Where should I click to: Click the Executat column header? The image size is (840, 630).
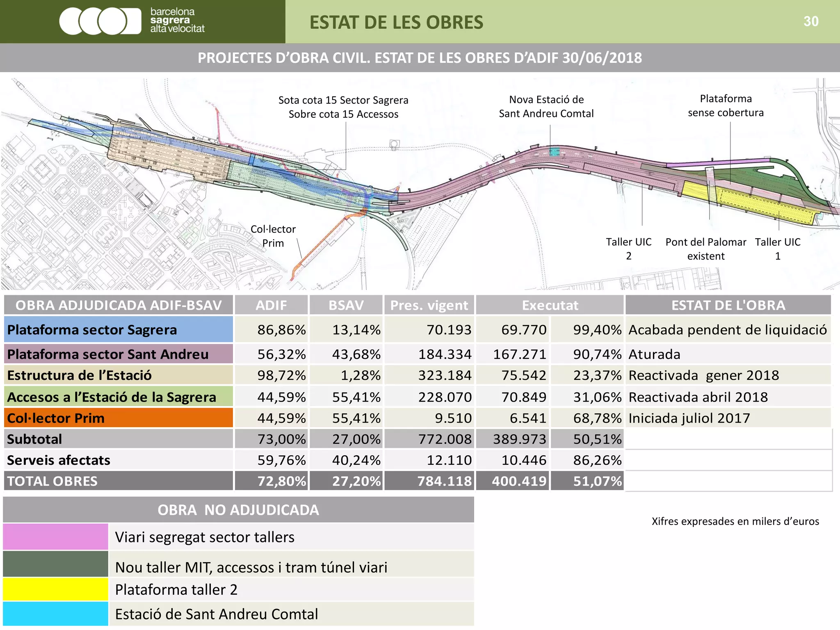click(550, 305)
